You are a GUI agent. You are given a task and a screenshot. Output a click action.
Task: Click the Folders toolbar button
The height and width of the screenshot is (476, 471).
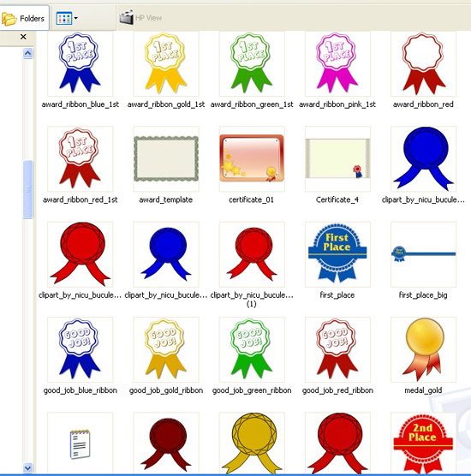pyautogui.click(x=24, y=18)
